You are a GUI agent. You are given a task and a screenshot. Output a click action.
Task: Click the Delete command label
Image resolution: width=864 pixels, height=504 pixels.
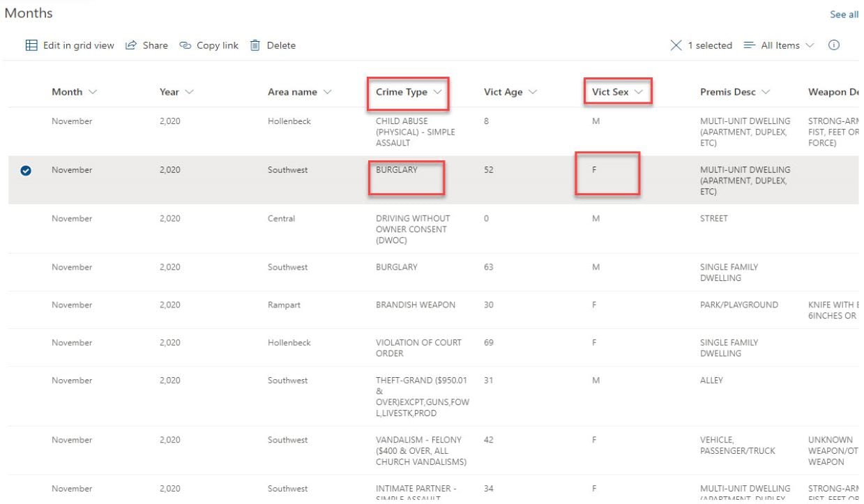(281, 45)
